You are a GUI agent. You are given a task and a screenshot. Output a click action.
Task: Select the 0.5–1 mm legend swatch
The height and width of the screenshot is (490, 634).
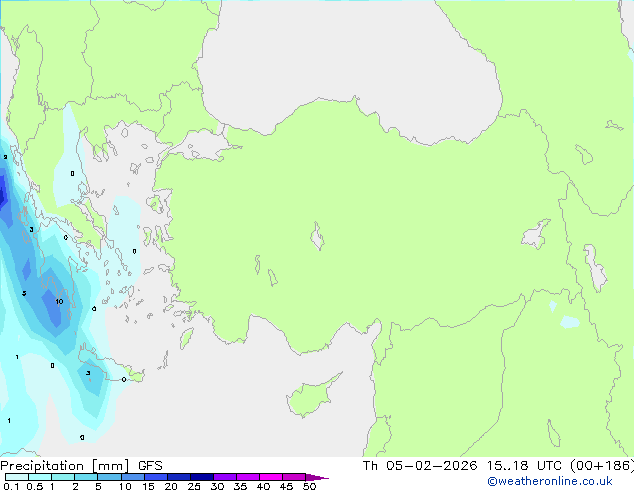click(x=40, y=477)
